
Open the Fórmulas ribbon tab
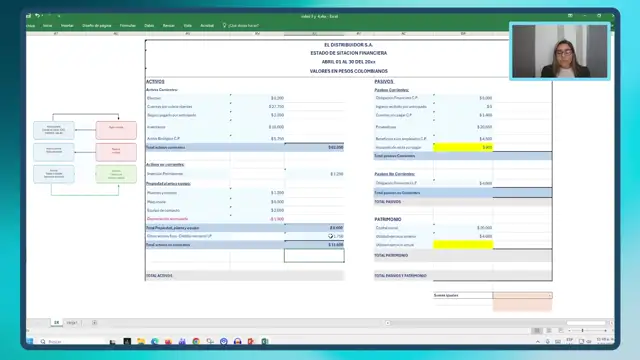pos(128,25)
